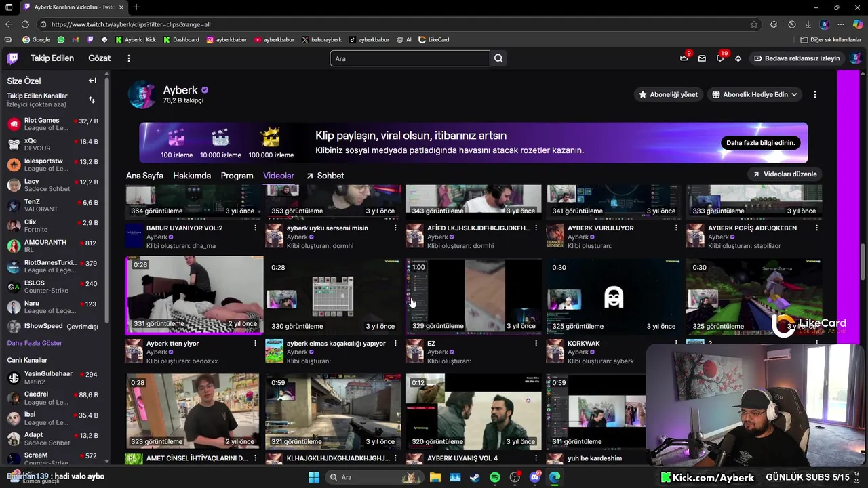The image size is (868, 488).
Task: Open Steam from the taskbar
Action: (475, 477)
